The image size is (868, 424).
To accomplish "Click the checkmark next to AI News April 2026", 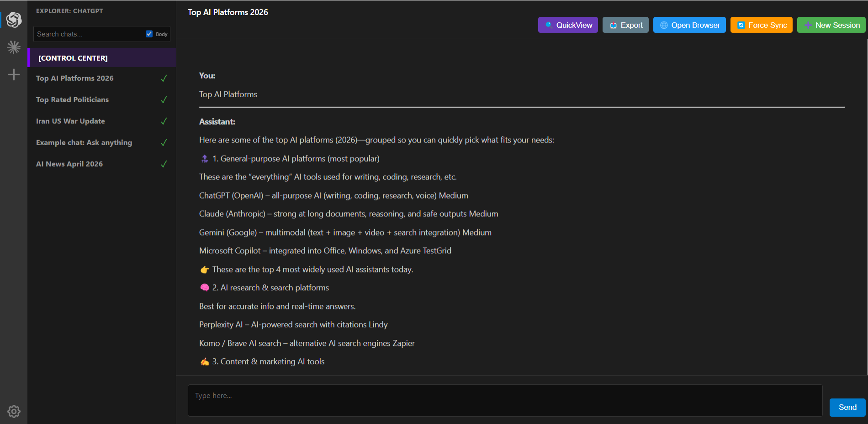I will 164,164.
